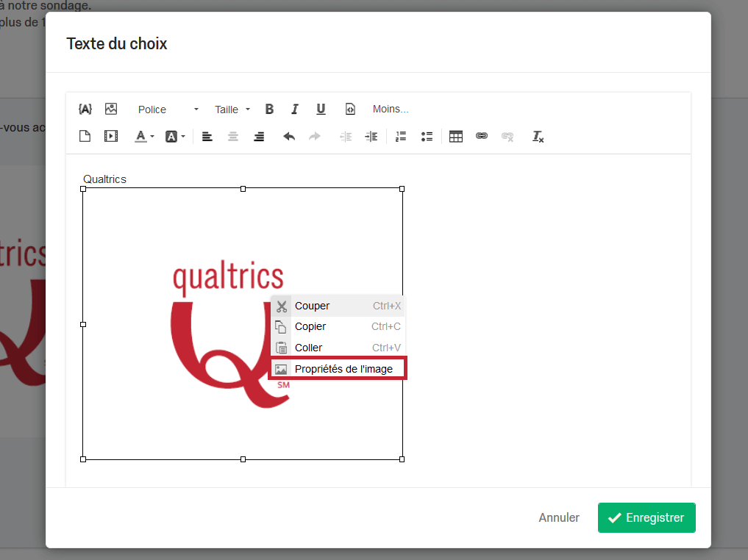Open the Taille size dropdown
The width and height of the screenshot is (748, 560).
tap(232, 110)
